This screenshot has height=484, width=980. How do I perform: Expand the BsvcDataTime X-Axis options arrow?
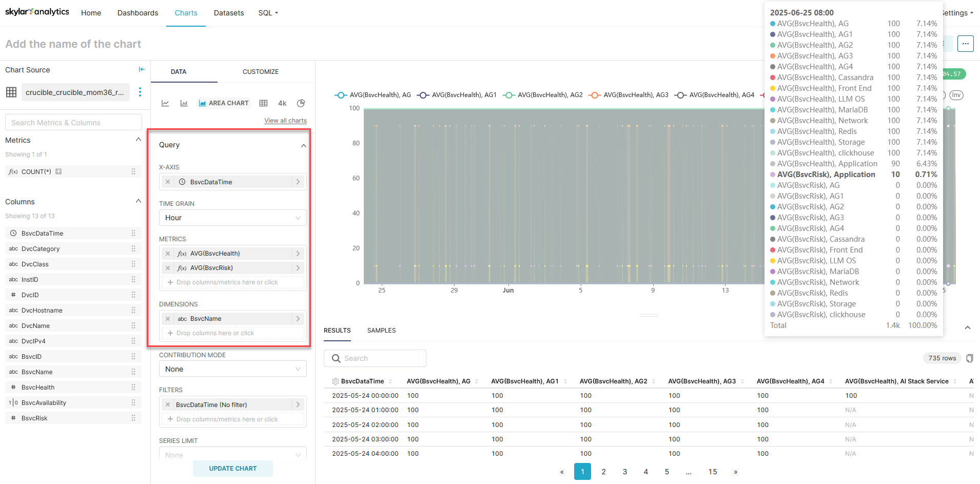[298, 182]
